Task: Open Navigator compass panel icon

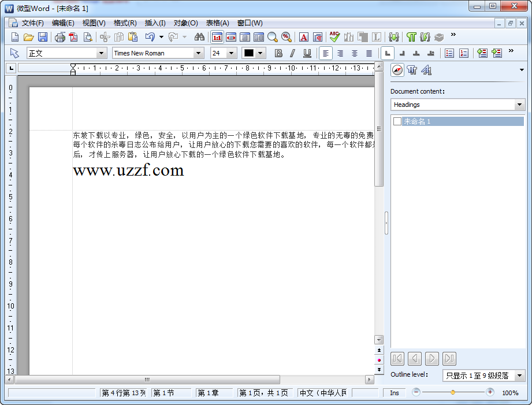Action: pos(397,70)
